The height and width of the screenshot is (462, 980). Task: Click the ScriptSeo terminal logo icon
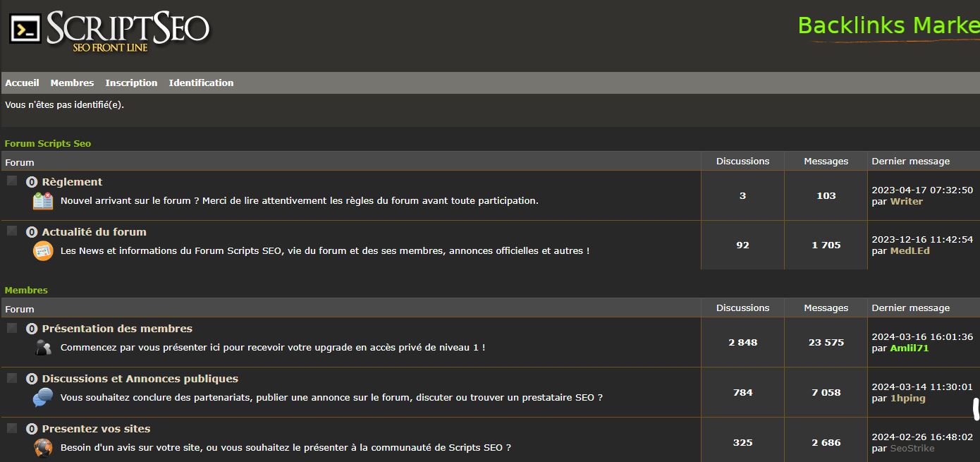[25, 29]
